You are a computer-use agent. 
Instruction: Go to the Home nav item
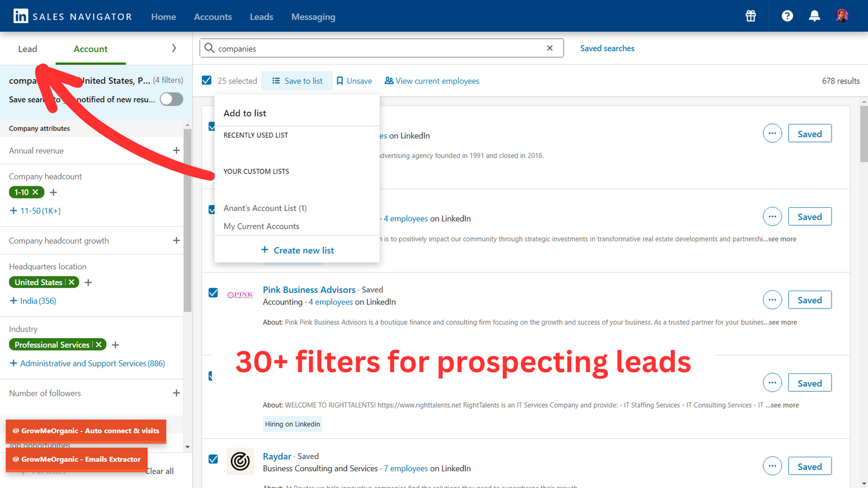(x=164, y=17)
